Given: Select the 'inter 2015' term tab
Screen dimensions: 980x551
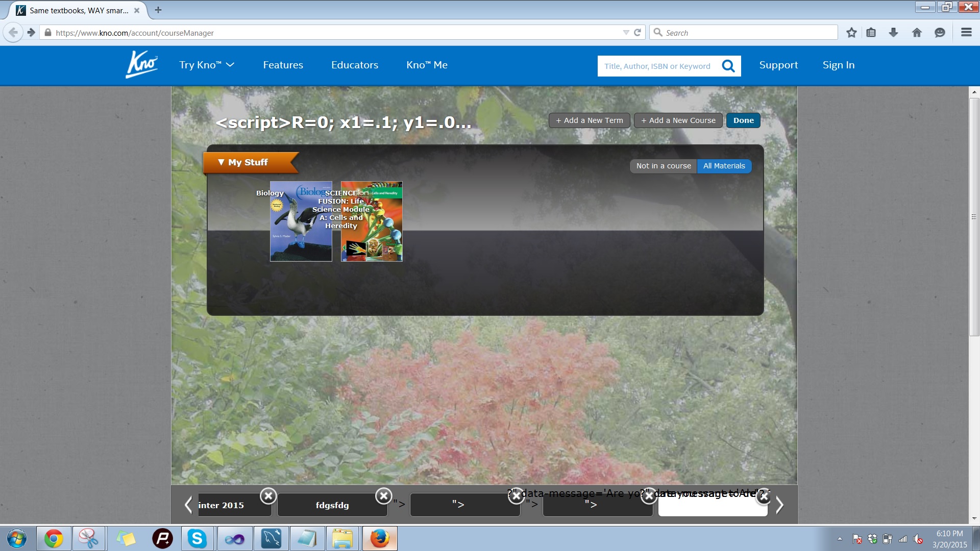Looking at the screenshot, I should click(x=235, y=505).
